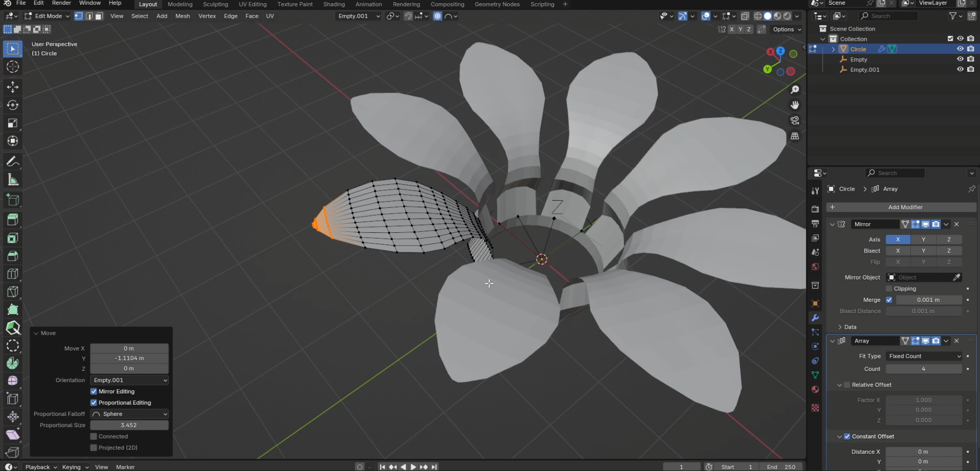Activate the Scale tool
This screenshot has height=471, width=980.
(x=13, y=123)
